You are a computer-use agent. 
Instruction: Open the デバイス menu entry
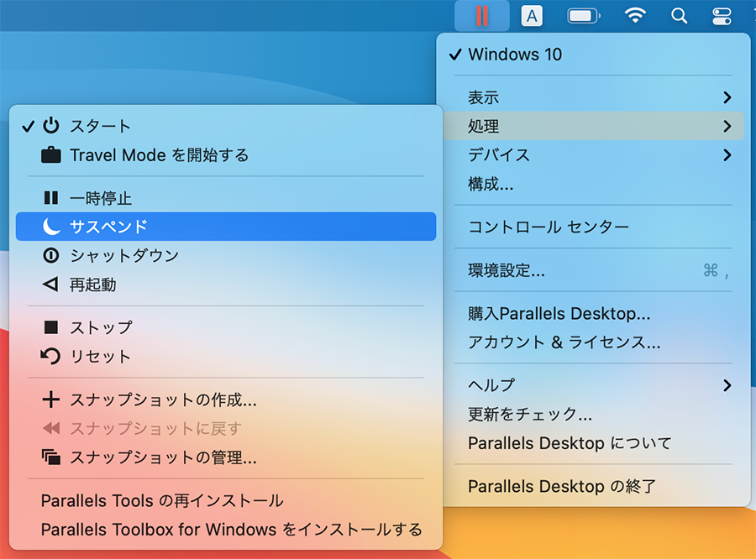coord(594,155)
